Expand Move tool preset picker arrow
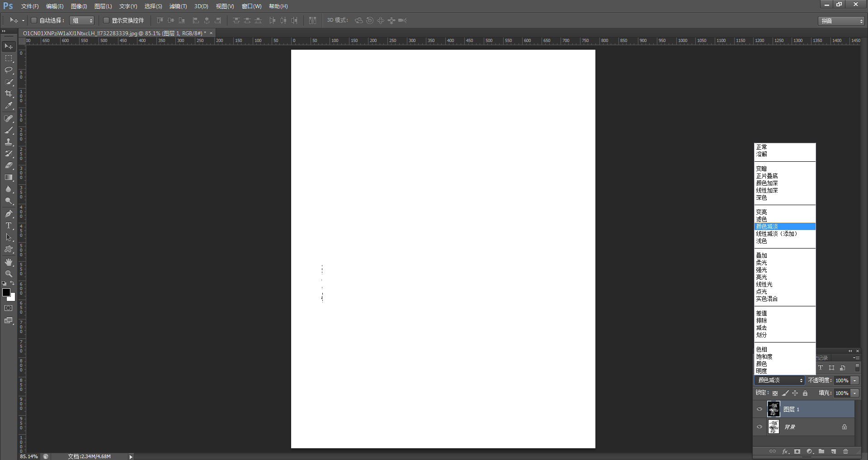The image size is (868, 460). pyautogui.click(x=23, y=20)
